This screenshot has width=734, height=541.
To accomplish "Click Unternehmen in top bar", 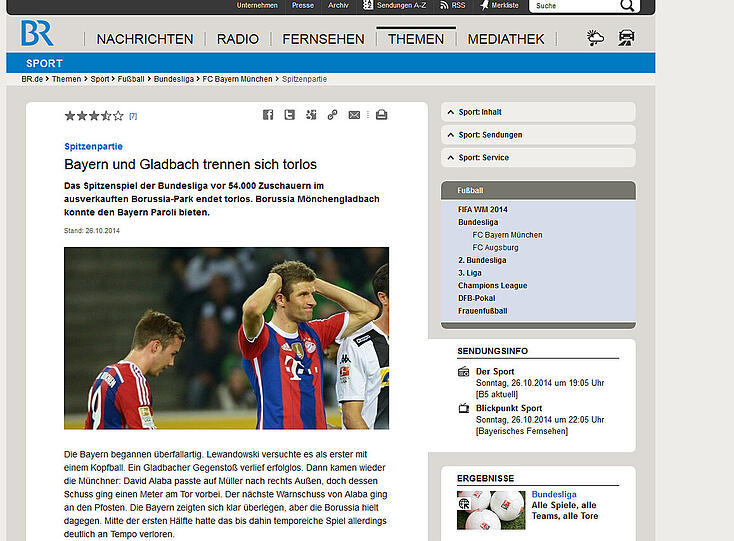I will click(x=257, y=5).
